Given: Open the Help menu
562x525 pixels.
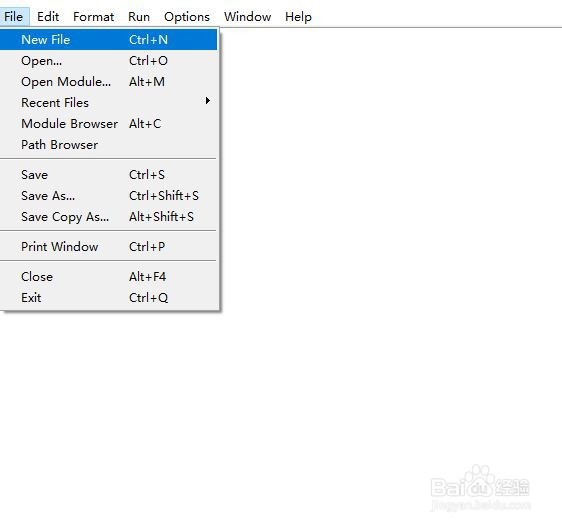Looking at the screenshot, I should click(298, 16).
